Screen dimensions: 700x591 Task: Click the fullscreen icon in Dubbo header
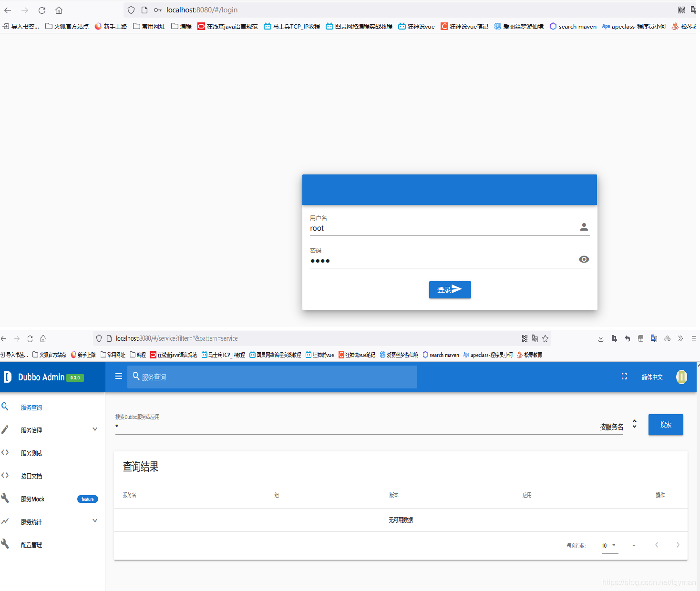(624, 377)
